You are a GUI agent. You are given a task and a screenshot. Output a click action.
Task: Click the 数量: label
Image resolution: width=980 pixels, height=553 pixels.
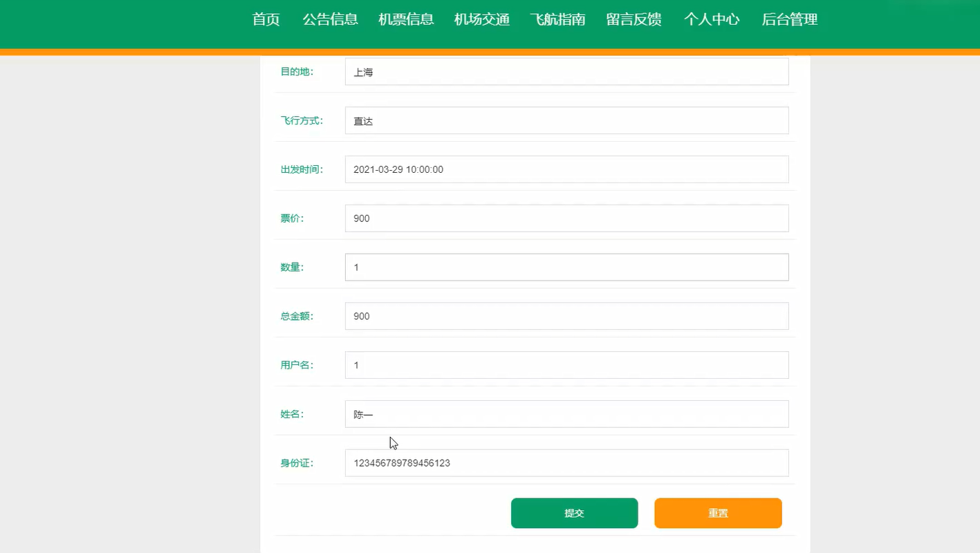pos(292,267)
